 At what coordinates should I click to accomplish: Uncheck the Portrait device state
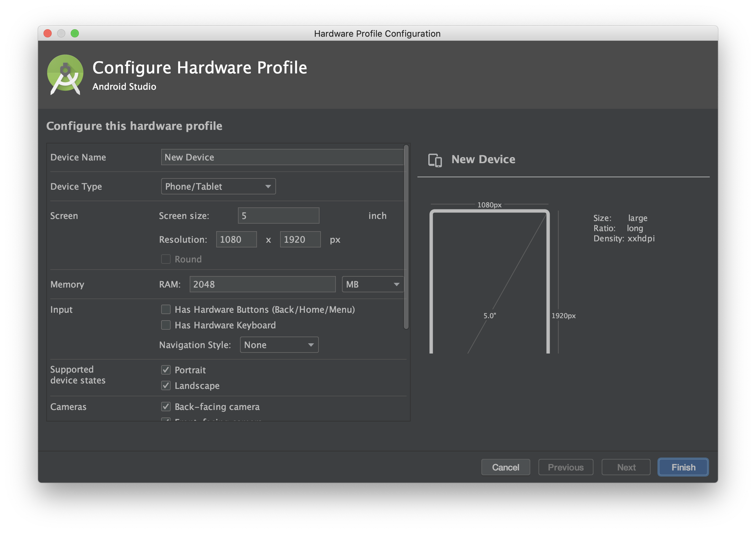[166, 370]
